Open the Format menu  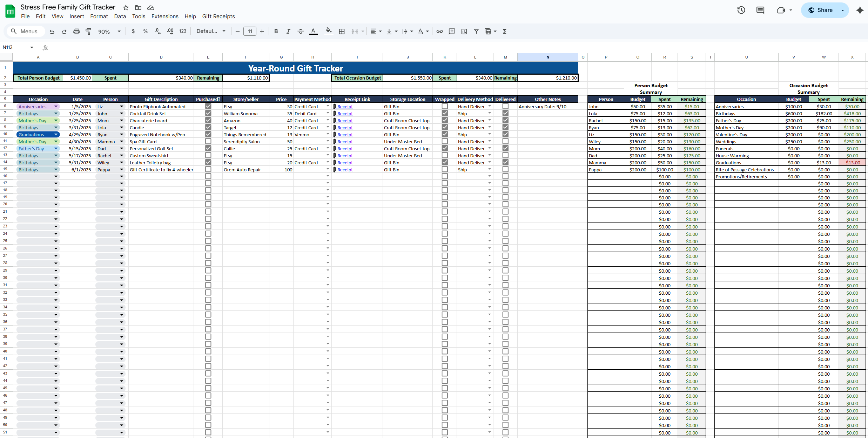[x=99, y=16]
